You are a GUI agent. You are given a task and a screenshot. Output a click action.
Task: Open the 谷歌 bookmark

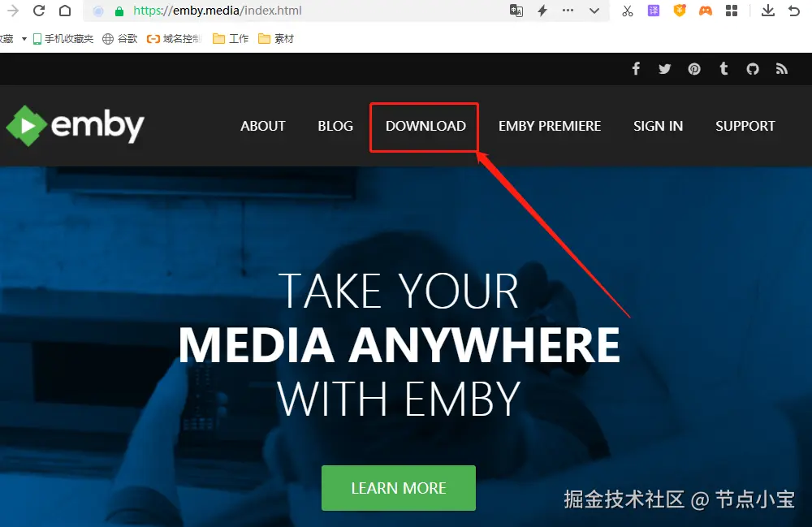pos(120,39)
